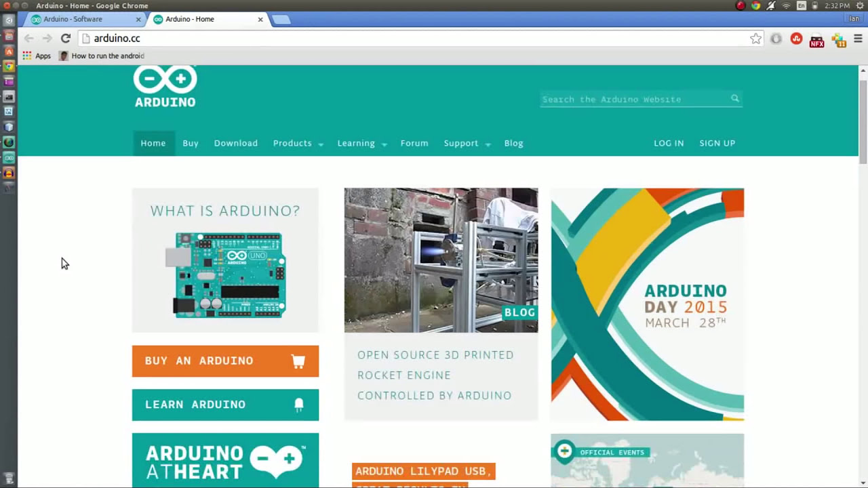Click the plus marker on Official Events map
The height and width of the screenshot is (488, 868).
[564, 451]
